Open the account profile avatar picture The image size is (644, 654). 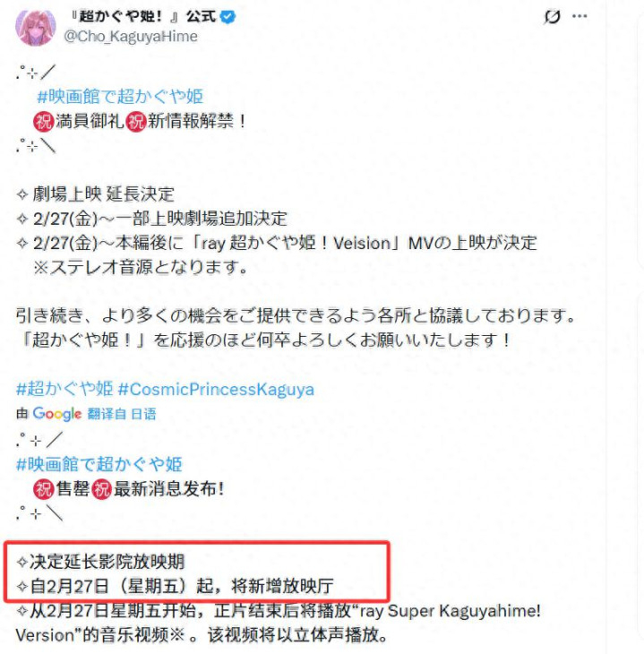(x=36, y=26)
